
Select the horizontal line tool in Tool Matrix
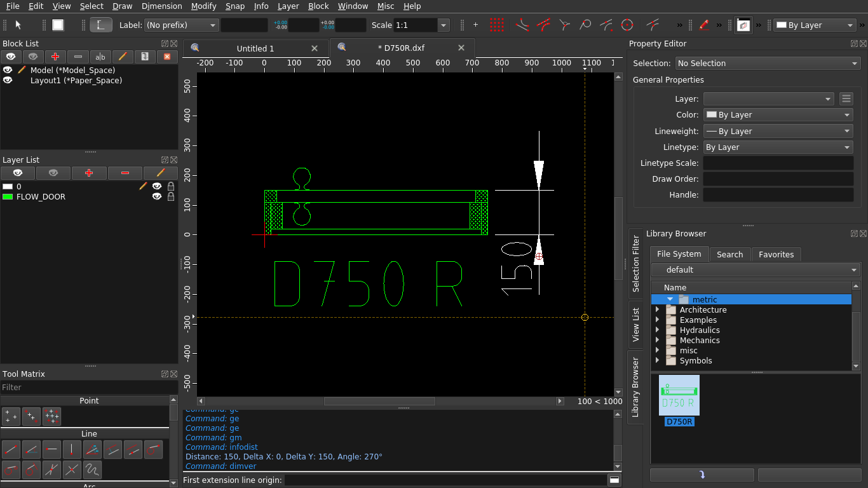[x=51, y=450]
